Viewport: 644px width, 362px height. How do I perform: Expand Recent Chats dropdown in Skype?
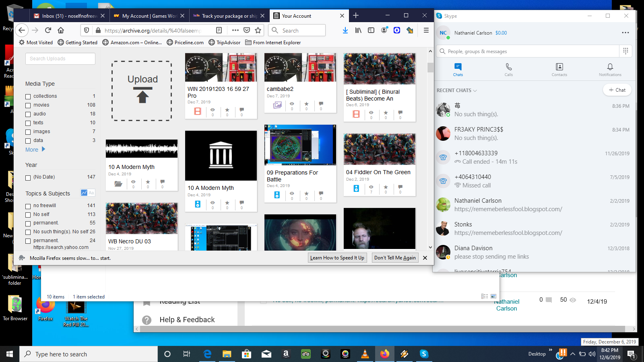(x=457, y=90)
